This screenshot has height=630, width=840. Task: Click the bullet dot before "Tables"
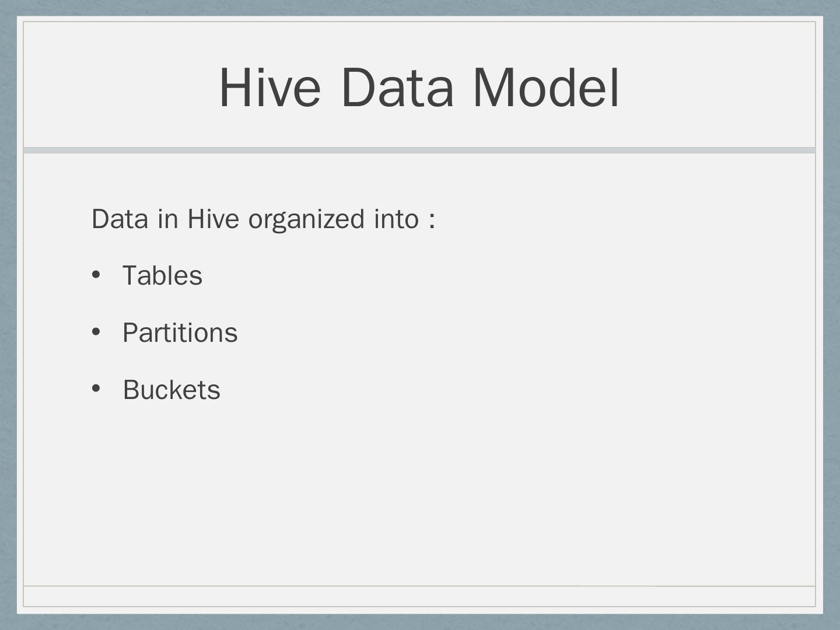click(97, 275)
